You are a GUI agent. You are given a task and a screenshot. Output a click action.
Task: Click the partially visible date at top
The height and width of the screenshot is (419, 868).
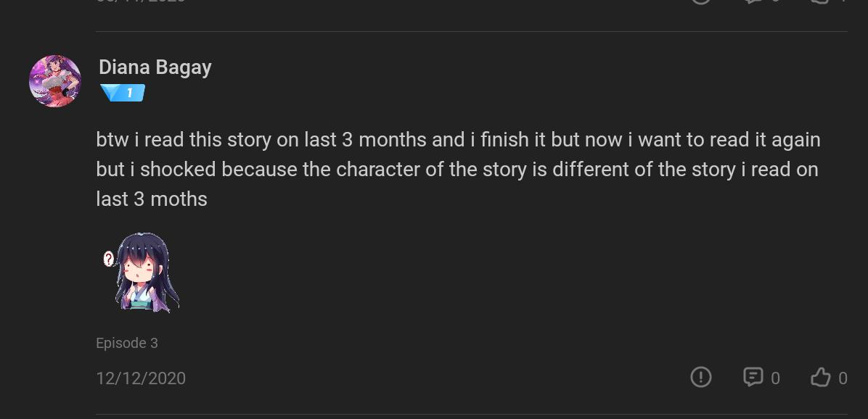point(141,1)
